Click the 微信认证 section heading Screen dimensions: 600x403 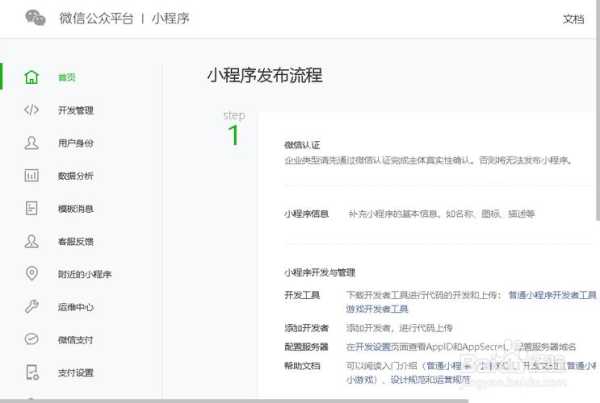coord(302,145)
